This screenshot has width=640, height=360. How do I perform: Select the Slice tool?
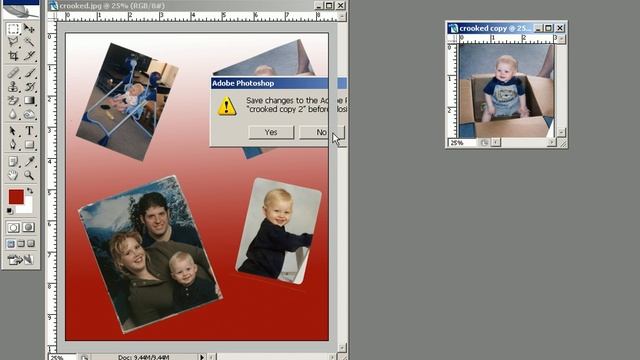(29, 56)
